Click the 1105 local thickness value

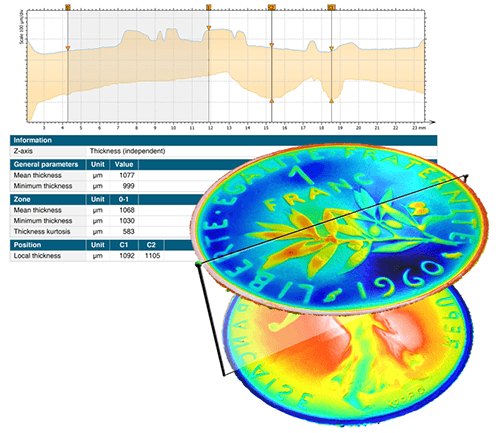152,256
